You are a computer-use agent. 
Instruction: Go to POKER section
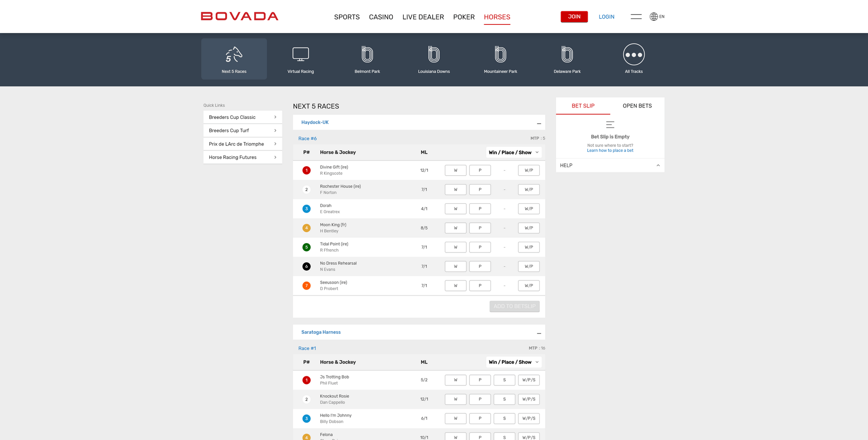[464, 17]
